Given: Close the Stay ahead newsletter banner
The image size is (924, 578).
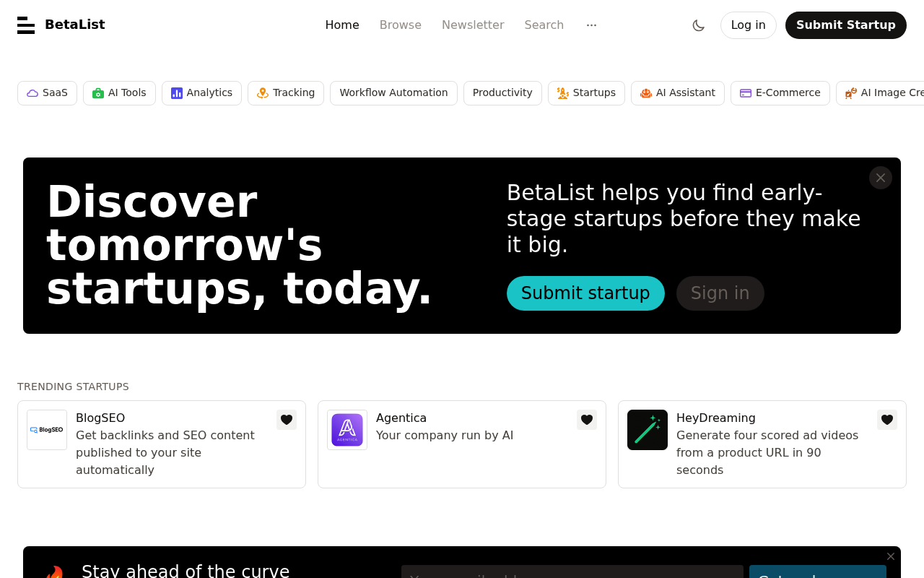Looking at the screenshot, I should click(x=891, y=556).
